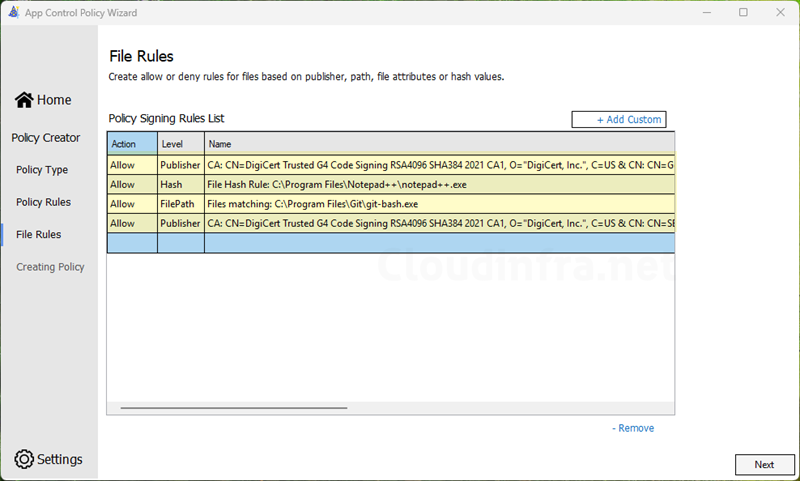Navigate to the Policy Rules step

43,202
